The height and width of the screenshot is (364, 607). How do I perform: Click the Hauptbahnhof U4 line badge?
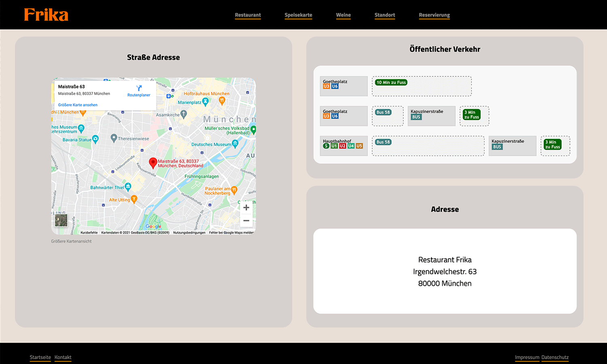point(351,146)
